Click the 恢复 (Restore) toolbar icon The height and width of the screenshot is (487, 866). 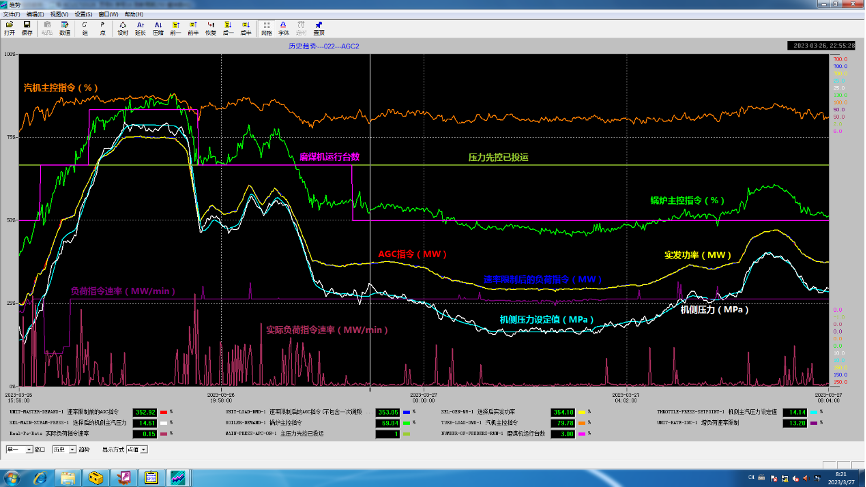211,28
